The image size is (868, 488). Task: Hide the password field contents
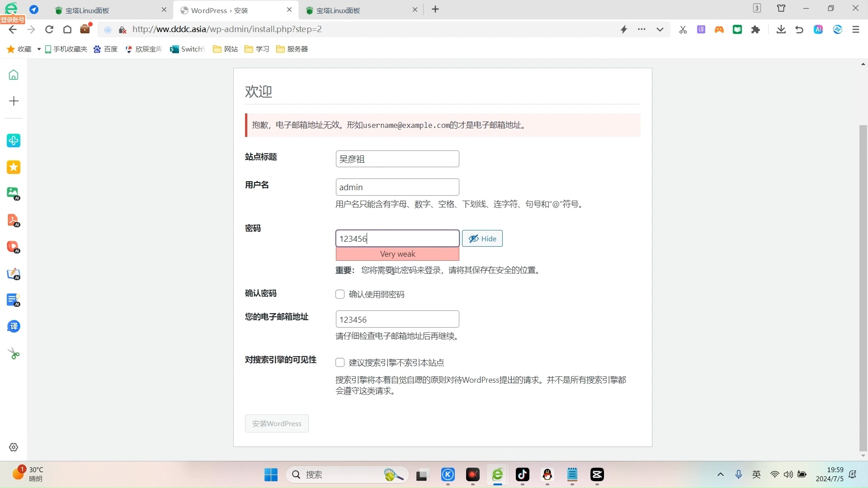click(x=483, y=238)
